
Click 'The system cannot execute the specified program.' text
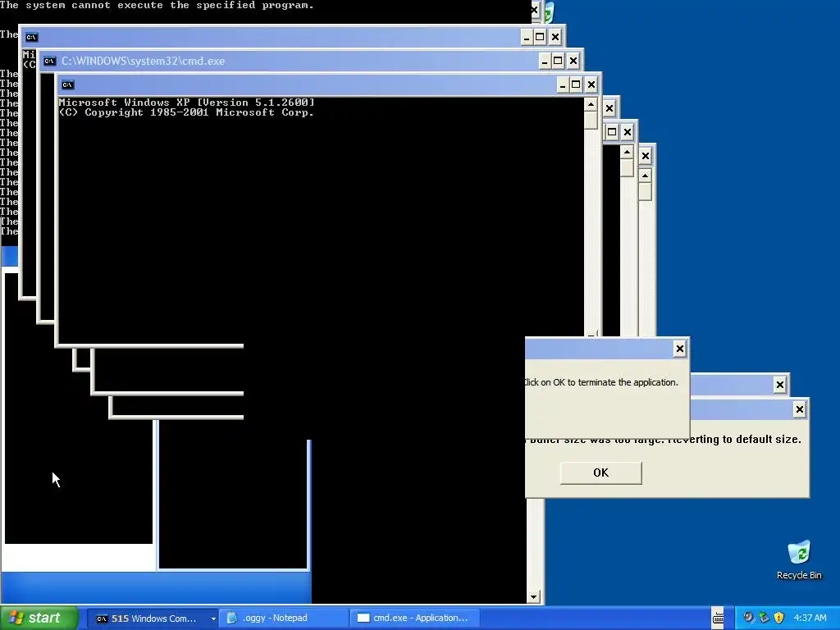(157, 6)
